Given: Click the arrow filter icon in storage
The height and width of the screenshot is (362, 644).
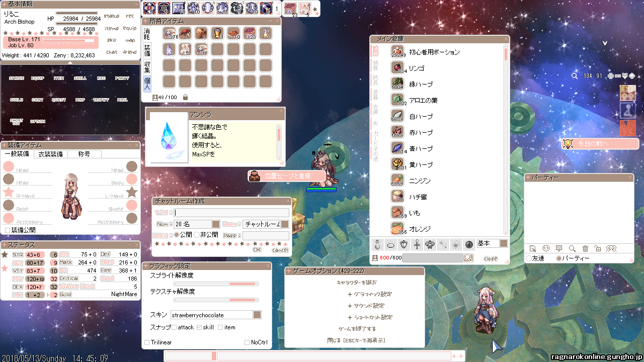Looking at the screenshot, I should (443, 244).
